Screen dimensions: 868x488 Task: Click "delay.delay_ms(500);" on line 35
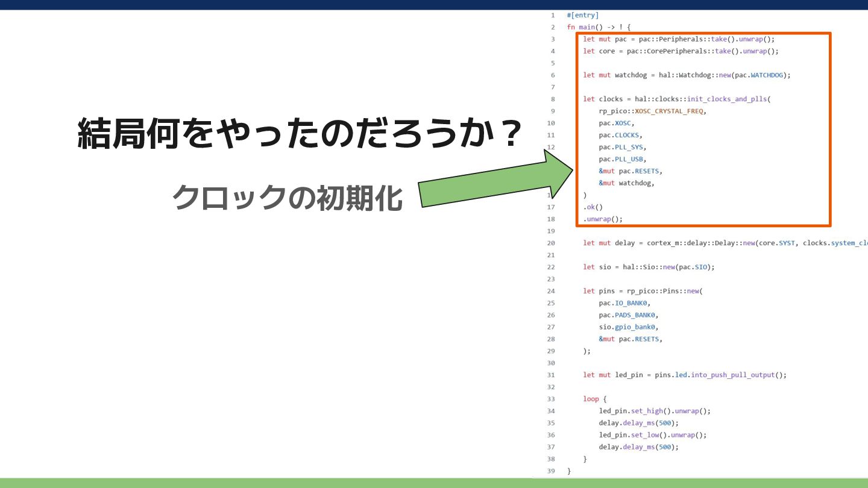[639, 423]
